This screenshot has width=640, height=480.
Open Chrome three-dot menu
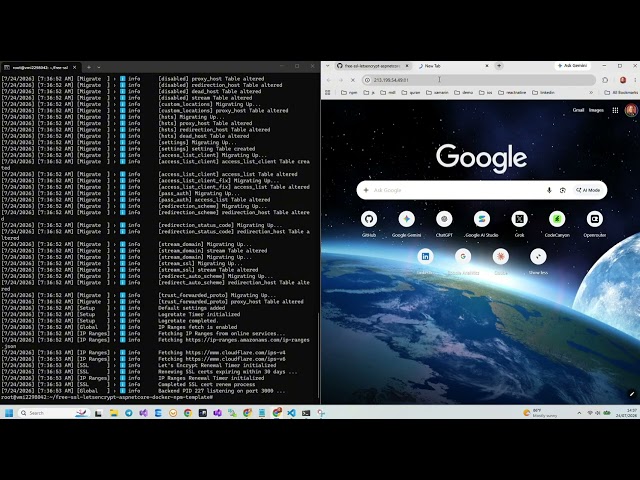635,80
